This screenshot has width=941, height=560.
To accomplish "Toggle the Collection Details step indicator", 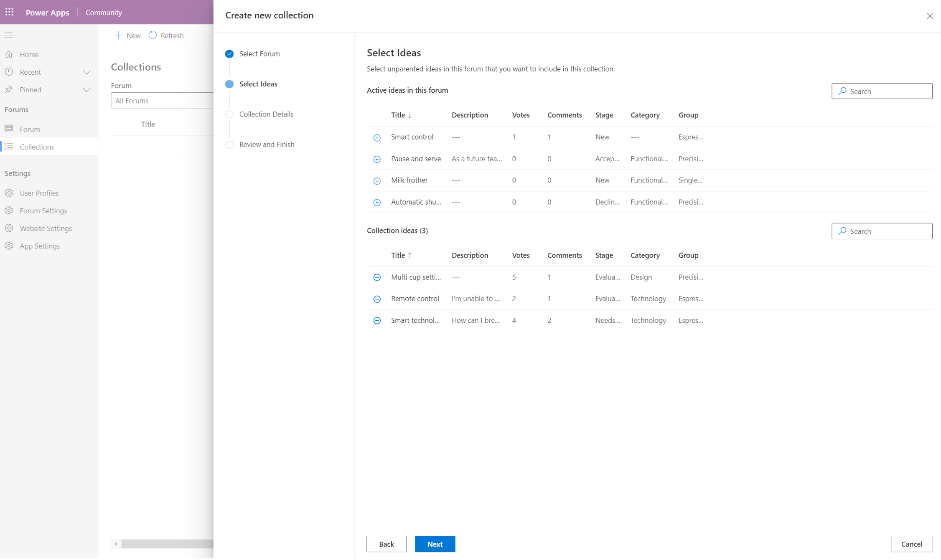I will (x=229, y=114).
